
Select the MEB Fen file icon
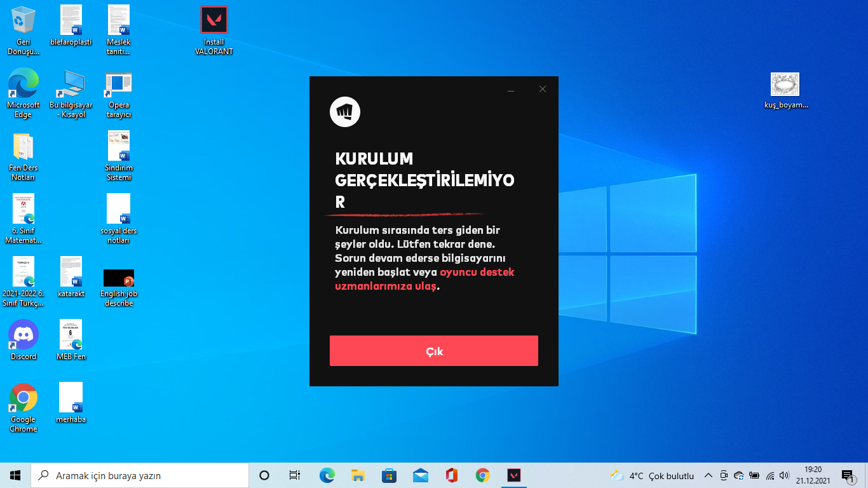[x=71, y=340]
